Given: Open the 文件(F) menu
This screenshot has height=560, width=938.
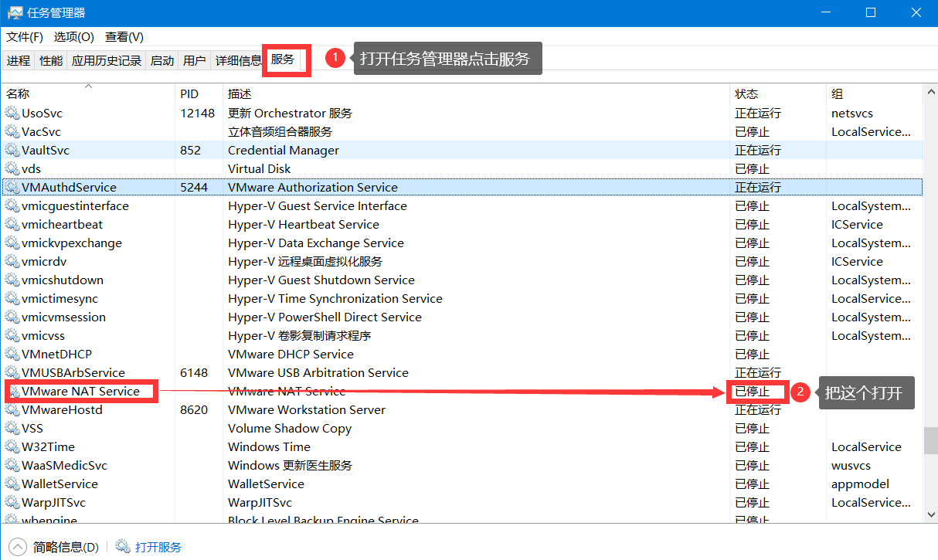Looking at the screenshot, I should pos(25,36).
